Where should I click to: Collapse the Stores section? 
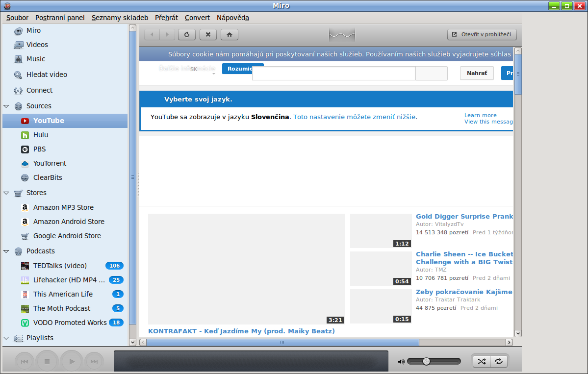click(x=6, y=193)
